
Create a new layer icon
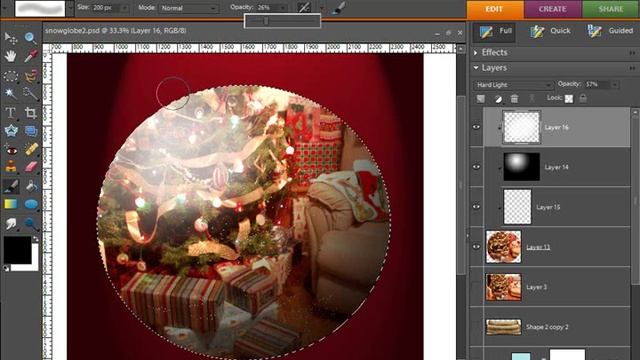[x=481, y=98]
